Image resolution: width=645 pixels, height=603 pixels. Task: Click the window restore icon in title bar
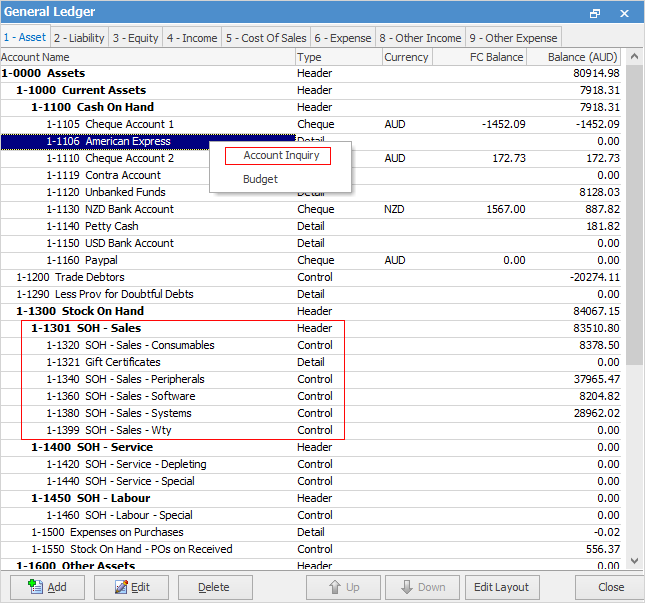point(596,14)
